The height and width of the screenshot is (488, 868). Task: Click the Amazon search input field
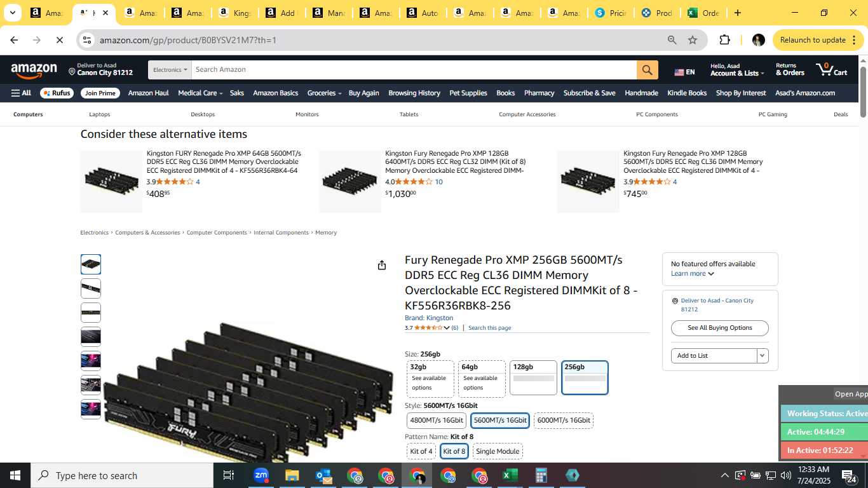click(x=414, y=70)
